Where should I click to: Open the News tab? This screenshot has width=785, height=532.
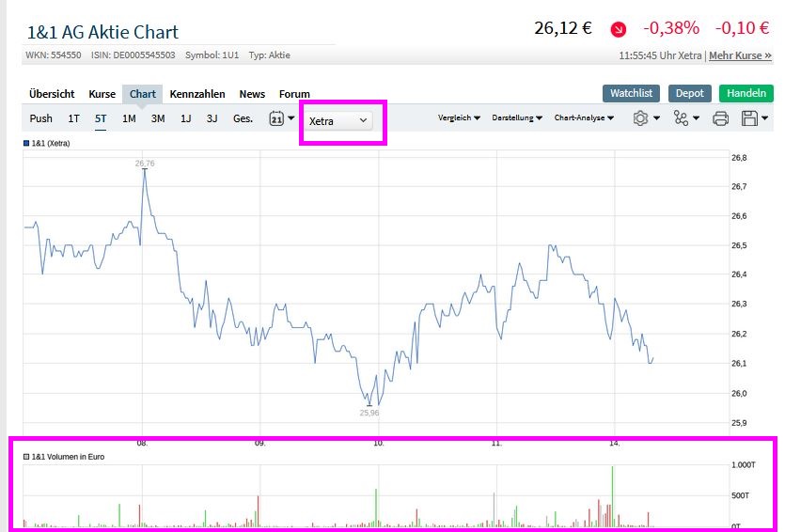(252, 94)
